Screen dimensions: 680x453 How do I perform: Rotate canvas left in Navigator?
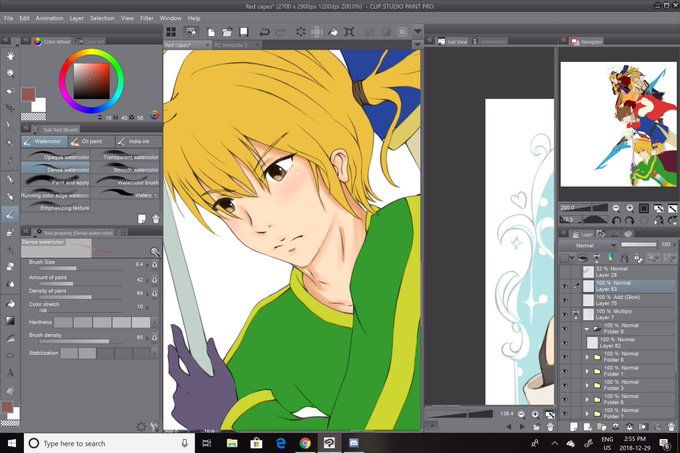(616, 220)
